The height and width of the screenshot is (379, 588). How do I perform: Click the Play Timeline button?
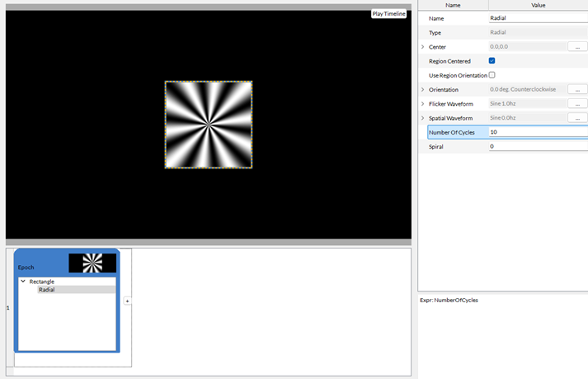388,14
